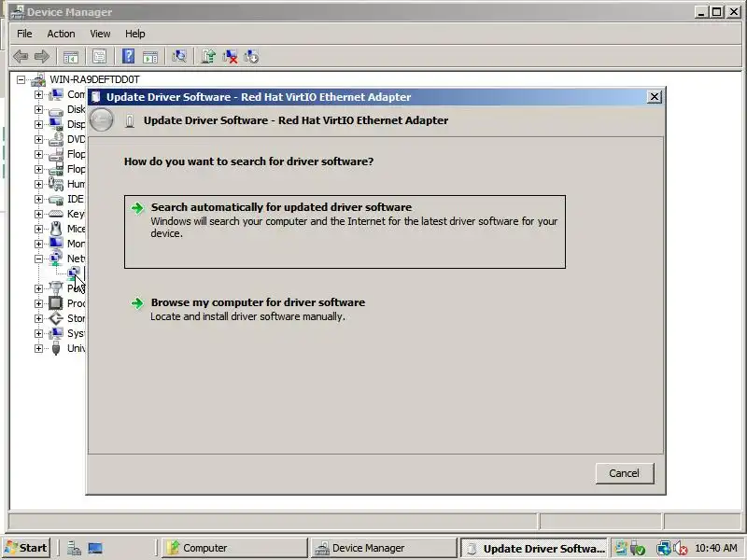
Task: Toggle the show/hide console tree toolbar icon
Action: tap(71, 57)
